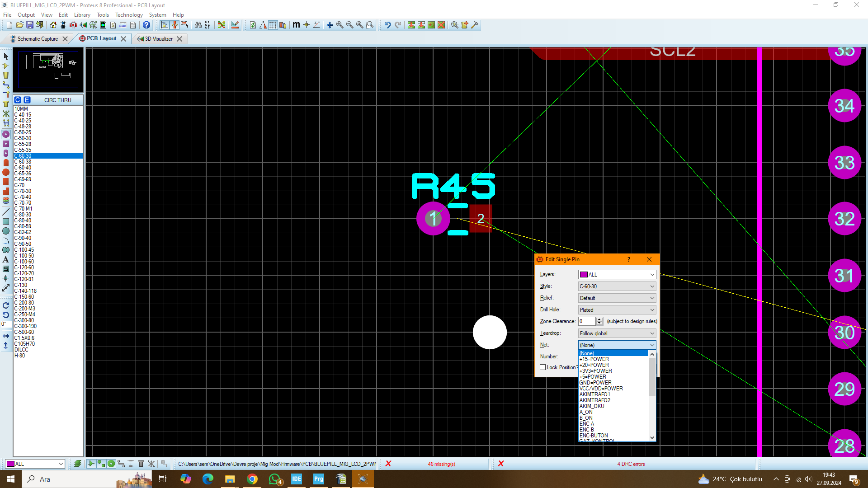Screen dimensions: 868x488
Task: Select the DIL Pad Mode tool
Action: [x=6, y=153]
